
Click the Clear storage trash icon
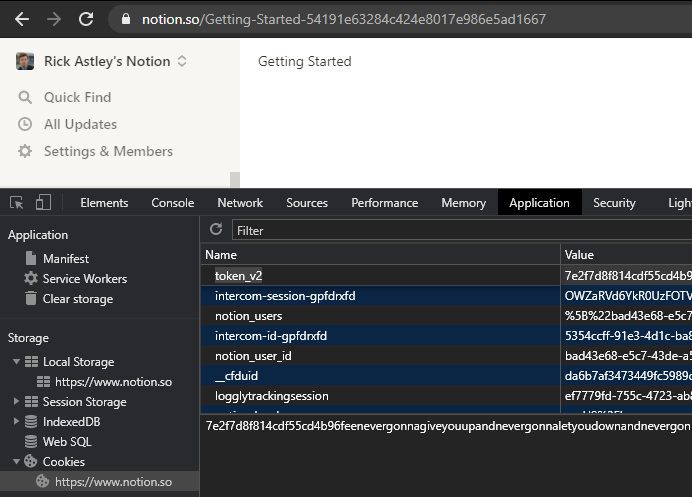(31, 298)
